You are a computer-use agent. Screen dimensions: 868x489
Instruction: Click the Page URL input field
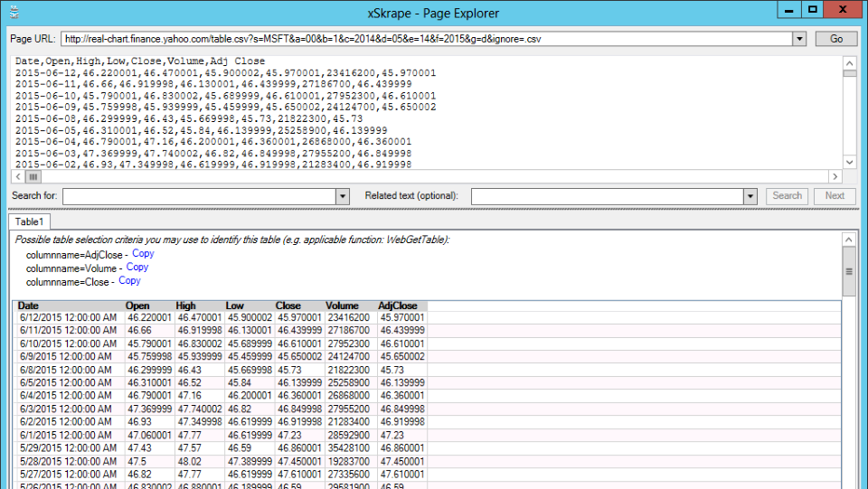point(427,39)
